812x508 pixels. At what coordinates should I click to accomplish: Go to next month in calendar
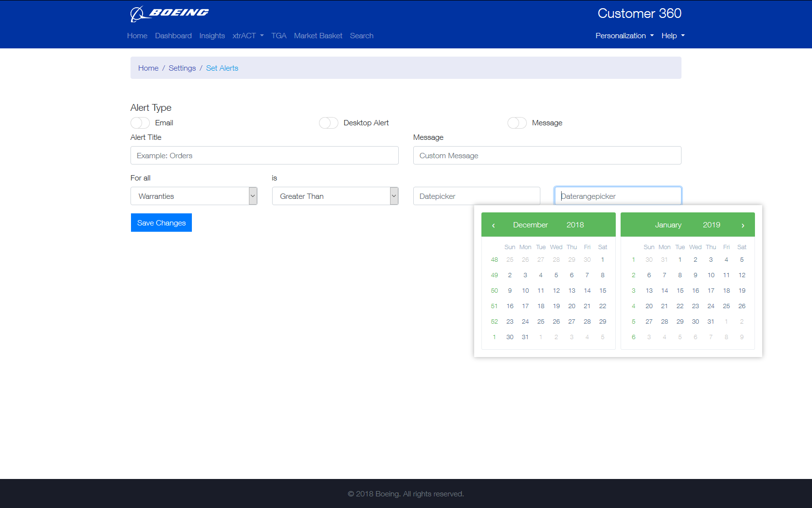[x=743, y=225]
